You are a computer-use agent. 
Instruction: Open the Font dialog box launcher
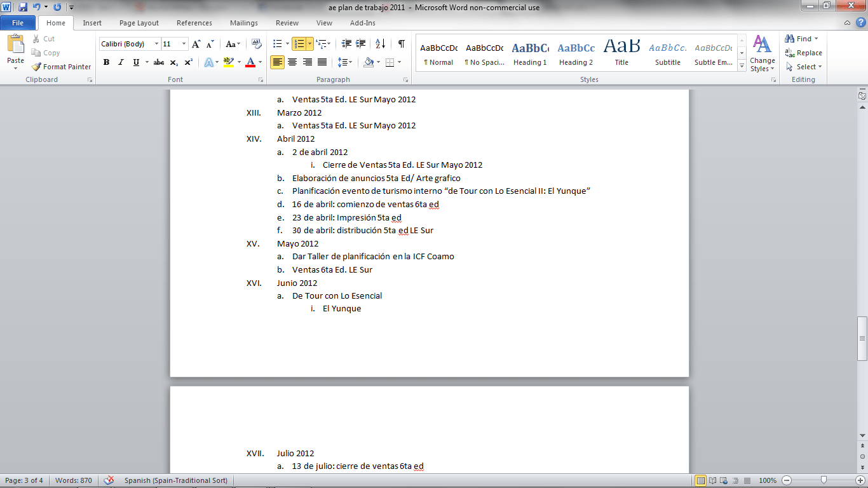point(261,80)
